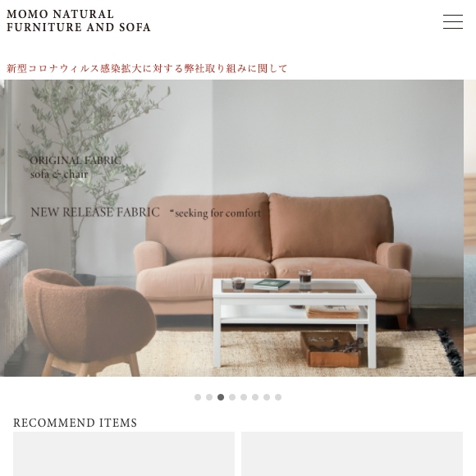Image resolution: width=476 pixels, height=476 pixels.
Task: Select the active third carousel dot
Action: [x=221, y=397]
